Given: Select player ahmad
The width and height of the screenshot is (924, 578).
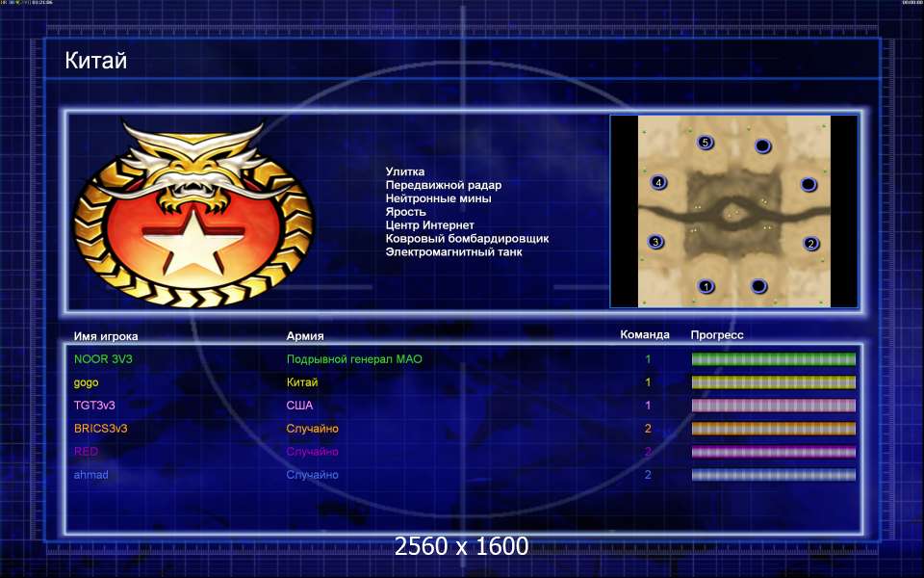Looking at the screenshot, I should click(x=90, y=474).
